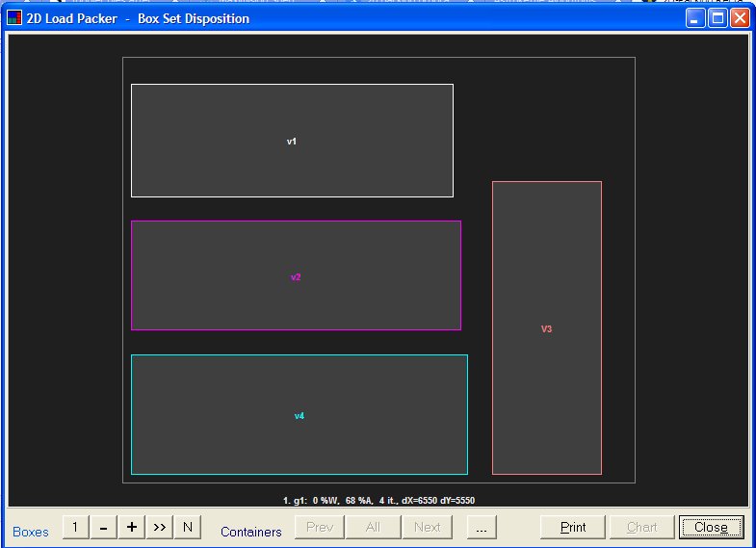Image resolution: width=756 pixels, height=548 pixels.
Task: Click the 2D Load Packer title bar icon
Action: pos(14,18)
